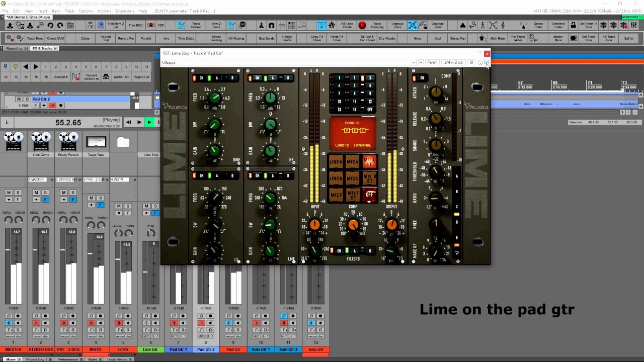Click the orange INPUT gain knob
The height and width of the screenshot is (362, 644).
[314, 225]
